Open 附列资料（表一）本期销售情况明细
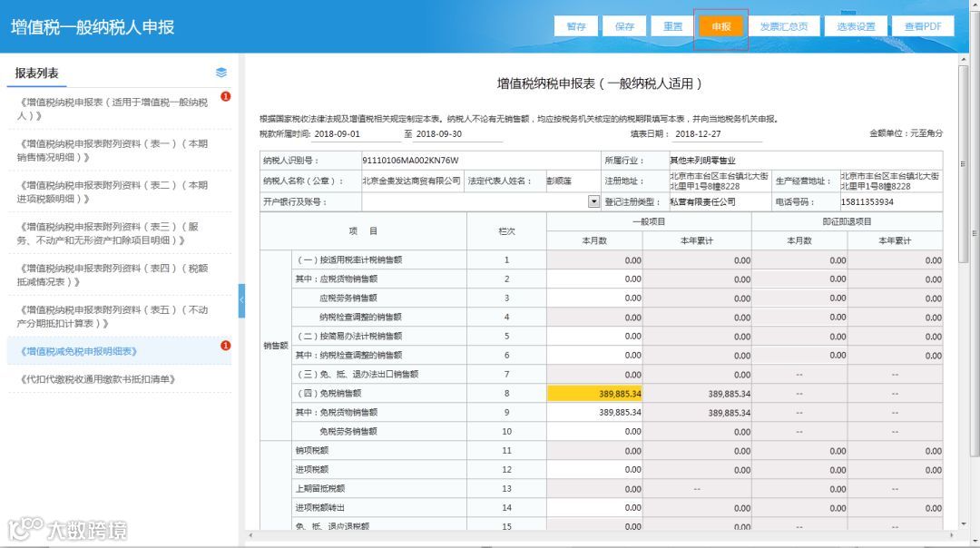 (113, 150)
